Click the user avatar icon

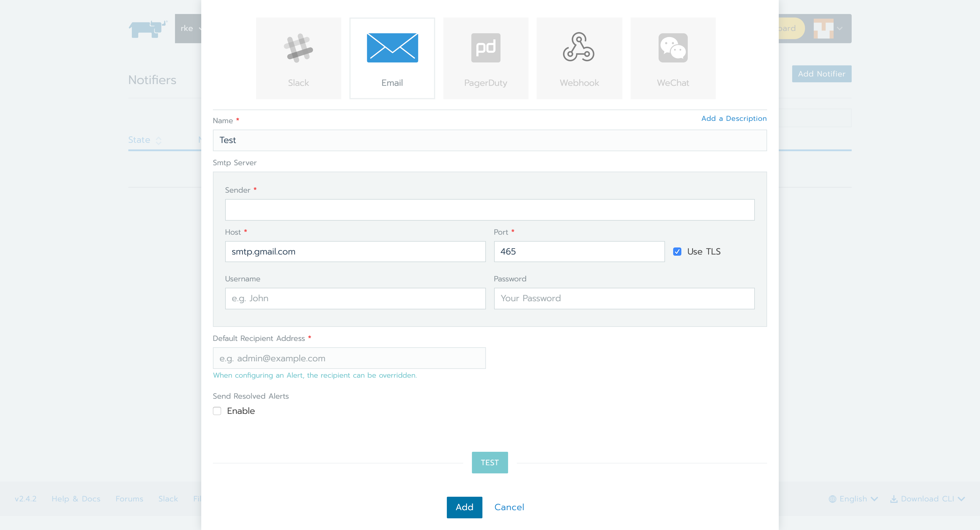pos(823,29)
